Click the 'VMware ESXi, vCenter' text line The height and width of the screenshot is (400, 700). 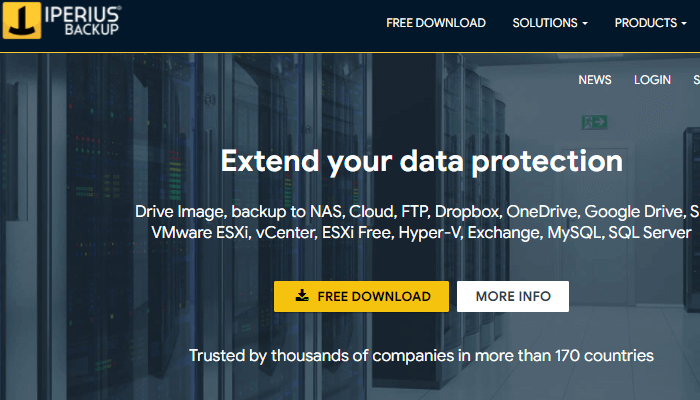tap(421, 232)
